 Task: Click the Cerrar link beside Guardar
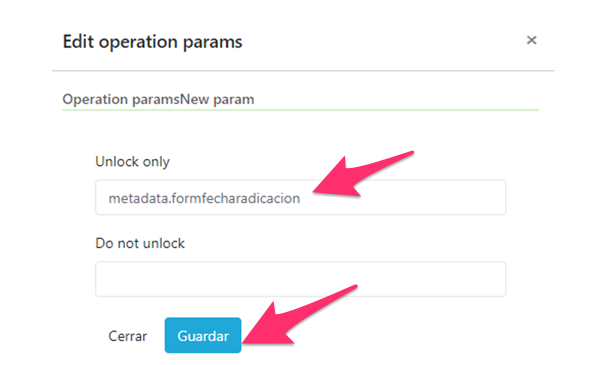pos(128,336)
